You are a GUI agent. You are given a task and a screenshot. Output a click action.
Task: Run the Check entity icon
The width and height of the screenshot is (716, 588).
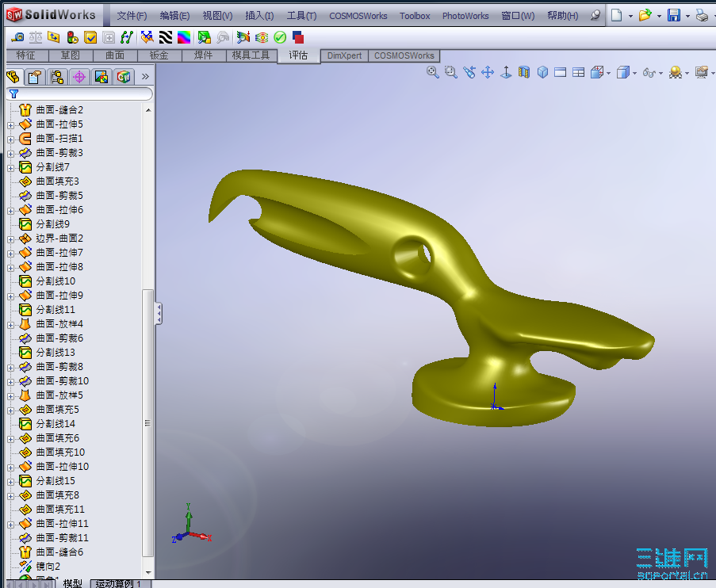tap(90, 37)
